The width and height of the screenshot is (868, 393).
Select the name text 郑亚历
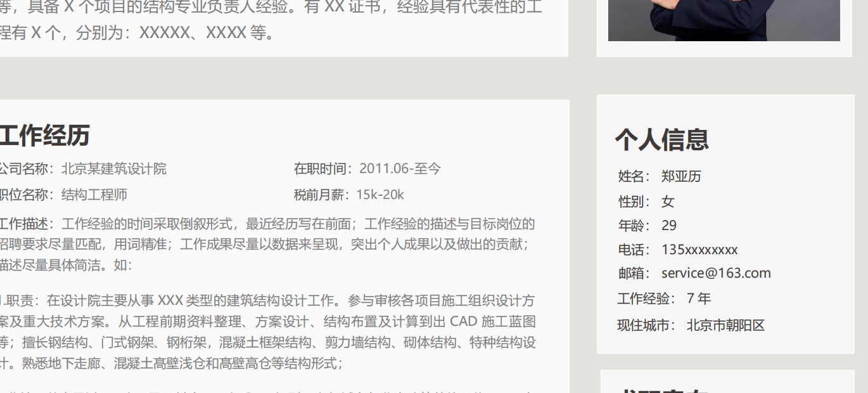[681, 176]
